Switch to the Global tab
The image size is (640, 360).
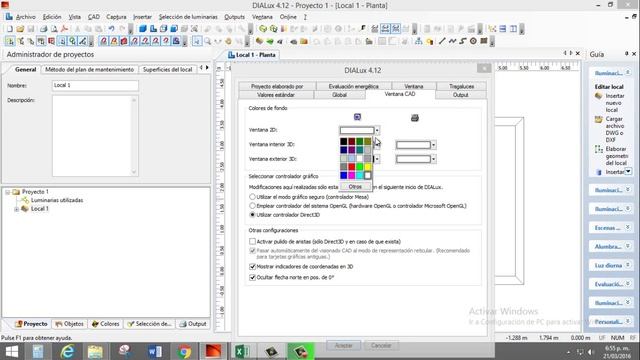340,95
